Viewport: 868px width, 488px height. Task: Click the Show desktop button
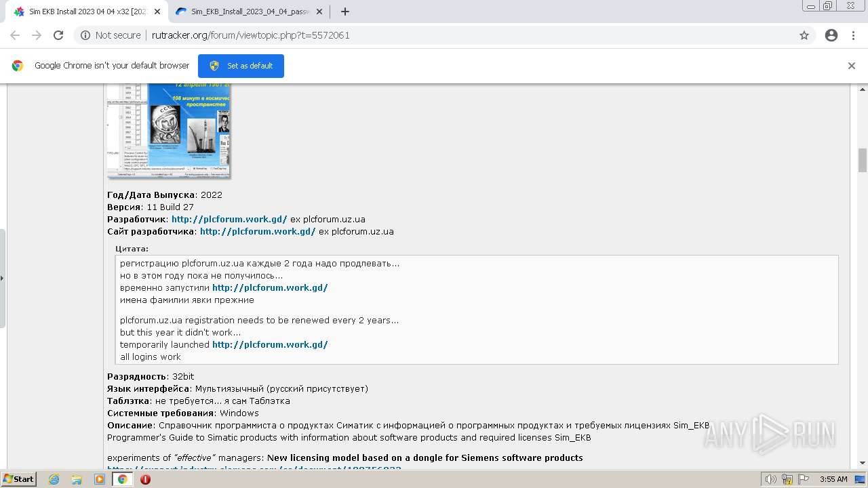pos(861,479)
